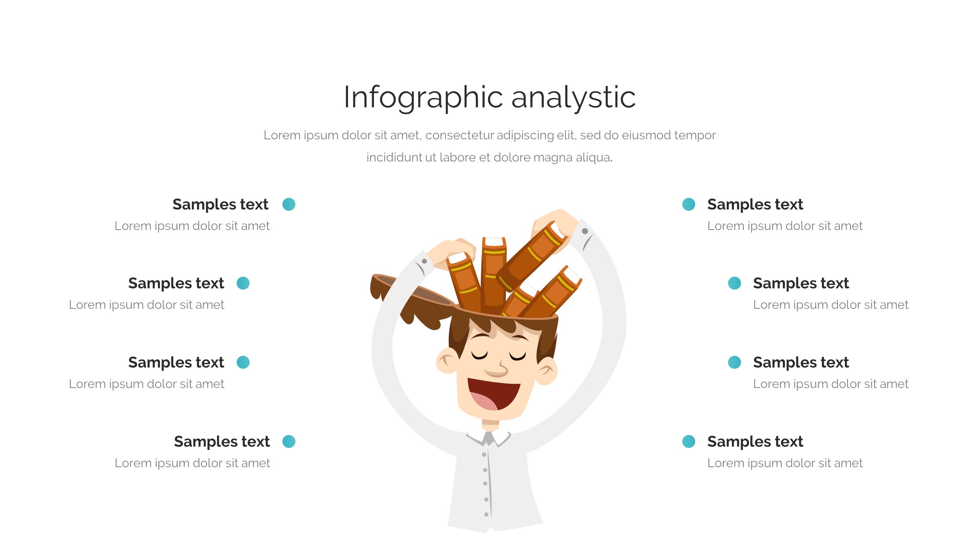Select the description text under the bottom-left heading

tap(192, 463)
